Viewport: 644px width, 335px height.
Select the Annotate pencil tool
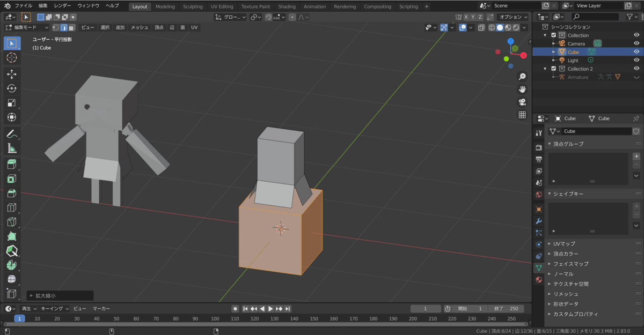point(12,134)
